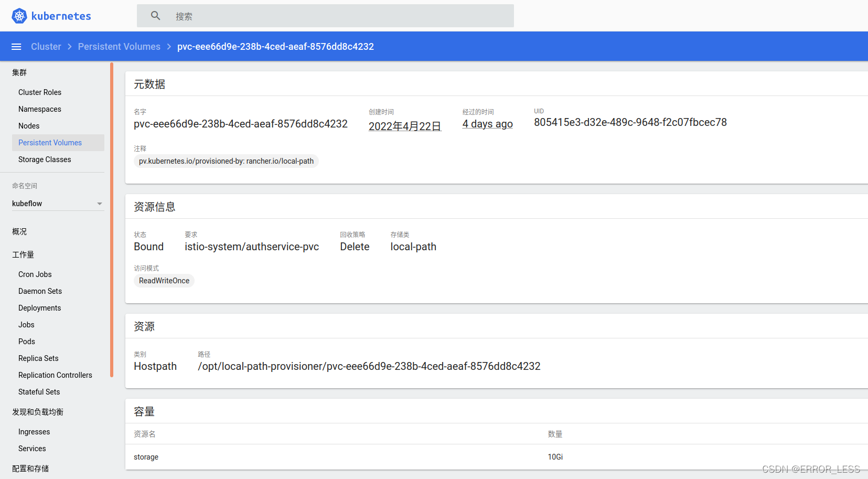Select Storage Classes sidebar item
This screenshot has width=868, height=479.
(45, 159)
